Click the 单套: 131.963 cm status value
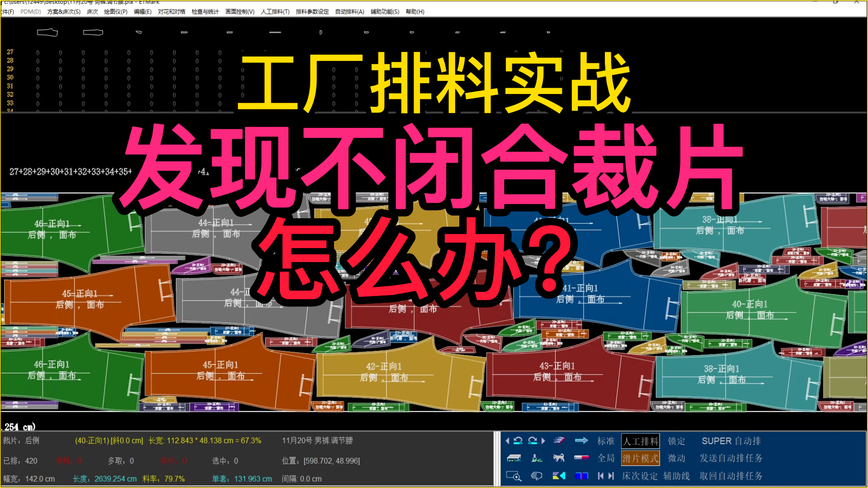Image resolution: width=868 pixels, height=488 pixels. click(x=242, y=479)
